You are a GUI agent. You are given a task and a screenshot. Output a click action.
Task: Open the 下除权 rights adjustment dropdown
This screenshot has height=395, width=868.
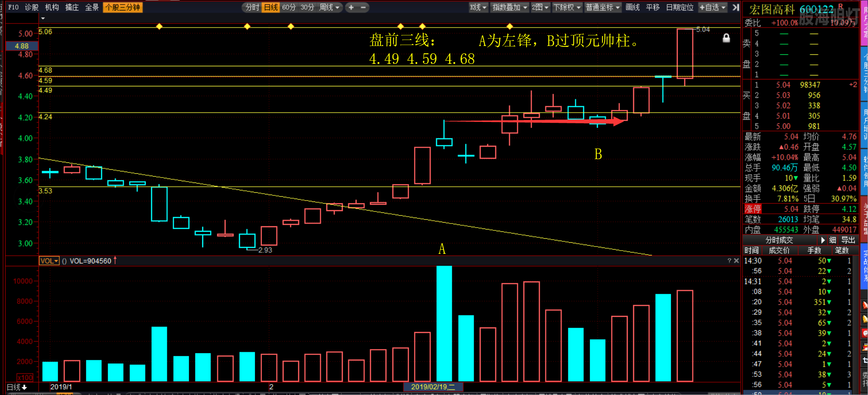pyautogui.click(x=567, y=7)
